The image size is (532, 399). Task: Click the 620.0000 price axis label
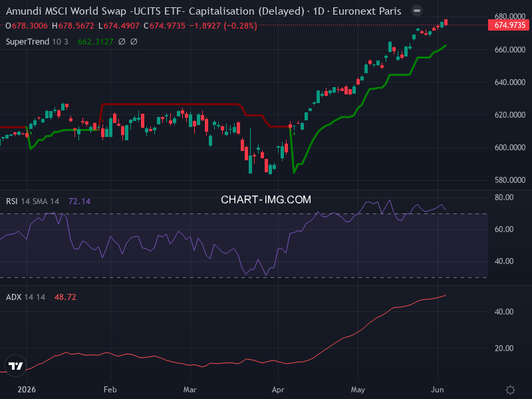pos(510,115)
